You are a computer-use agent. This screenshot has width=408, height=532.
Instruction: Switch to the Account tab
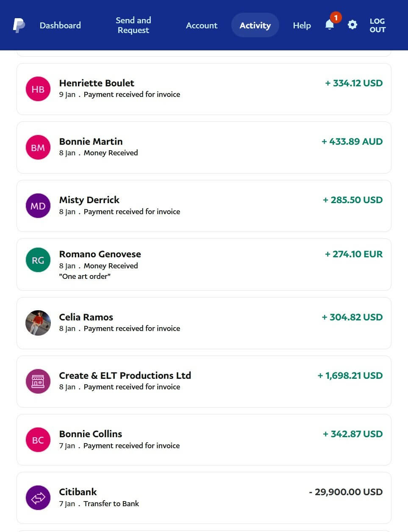click(x=202, y=25)
